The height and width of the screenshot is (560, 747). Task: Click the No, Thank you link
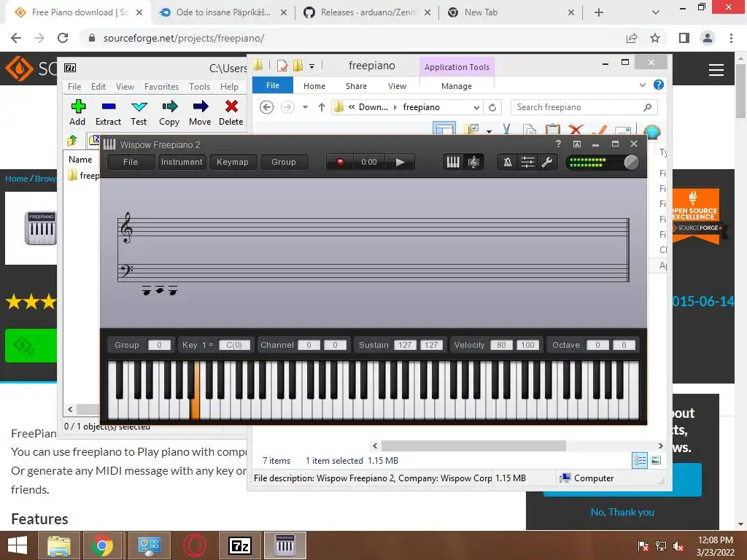(x=622, y=512)
